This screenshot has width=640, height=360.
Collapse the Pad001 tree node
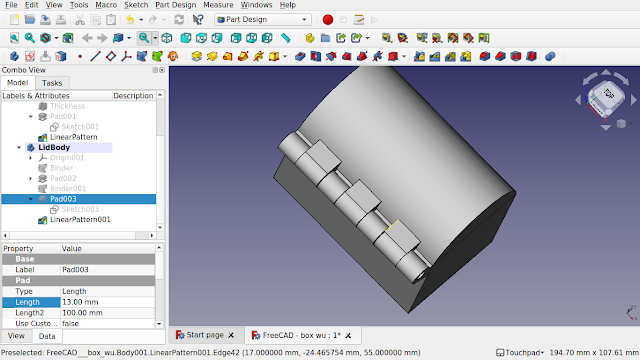tap(31, 116)
